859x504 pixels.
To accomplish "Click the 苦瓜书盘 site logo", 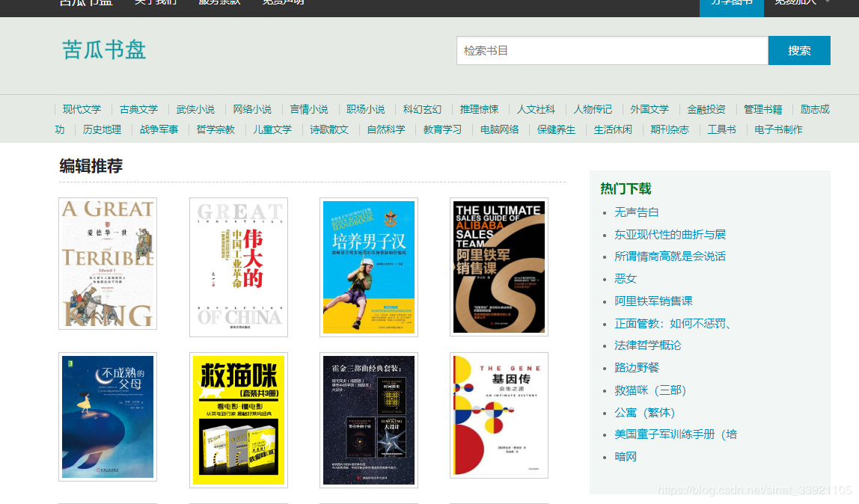I will coord(104,50).
